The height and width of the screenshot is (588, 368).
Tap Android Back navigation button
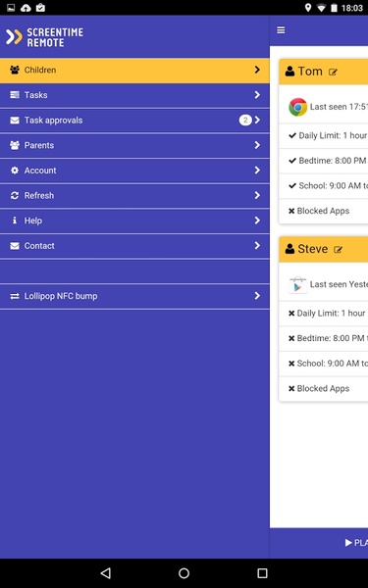click(x=106, y=573)
